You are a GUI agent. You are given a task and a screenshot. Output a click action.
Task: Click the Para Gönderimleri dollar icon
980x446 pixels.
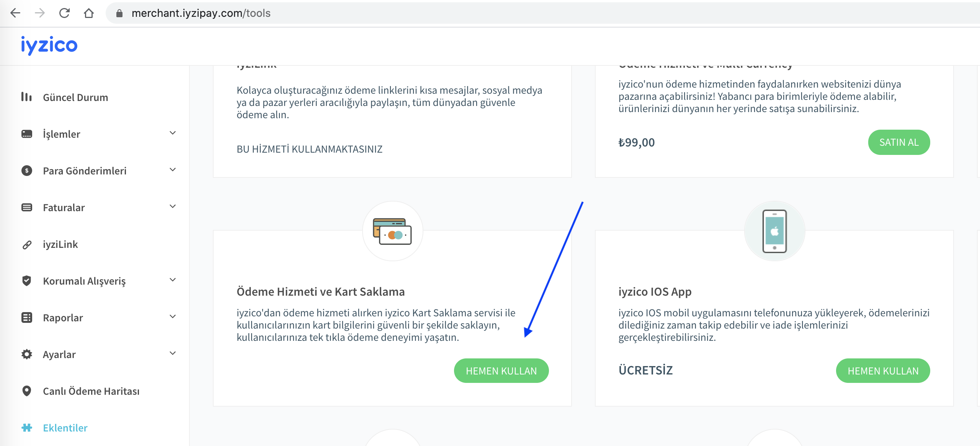27,171
